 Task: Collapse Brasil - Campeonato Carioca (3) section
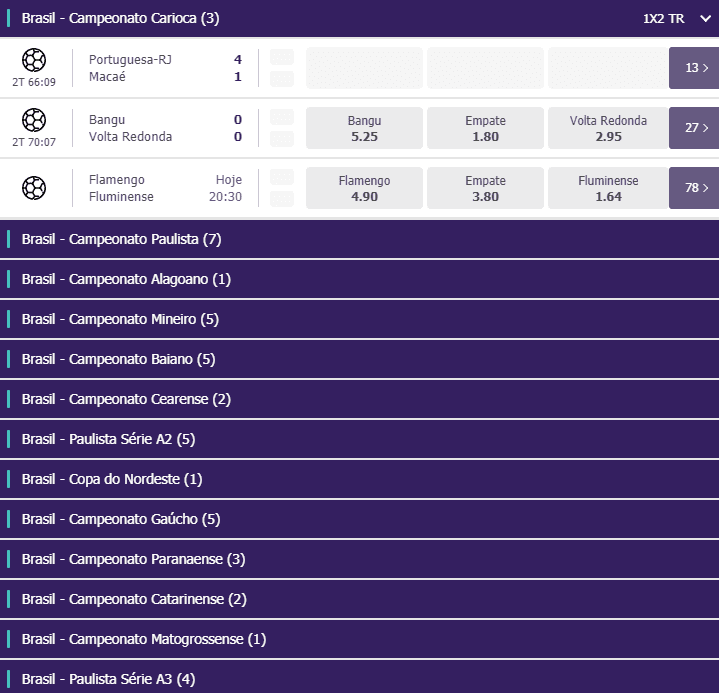click(360, 18)
